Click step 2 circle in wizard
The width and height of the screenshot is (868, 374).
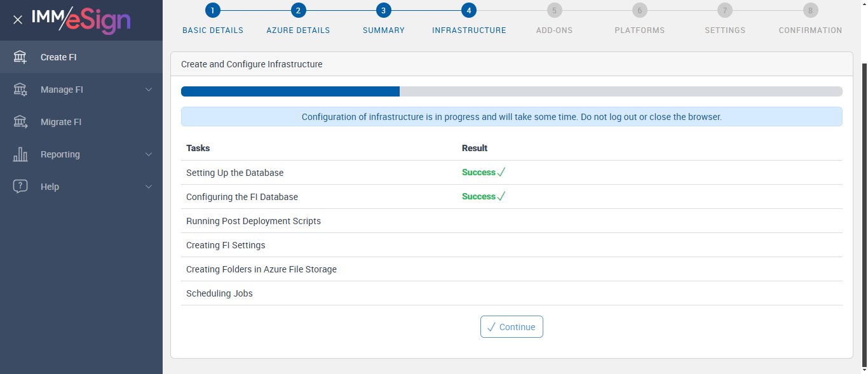(x=298, y=10)
